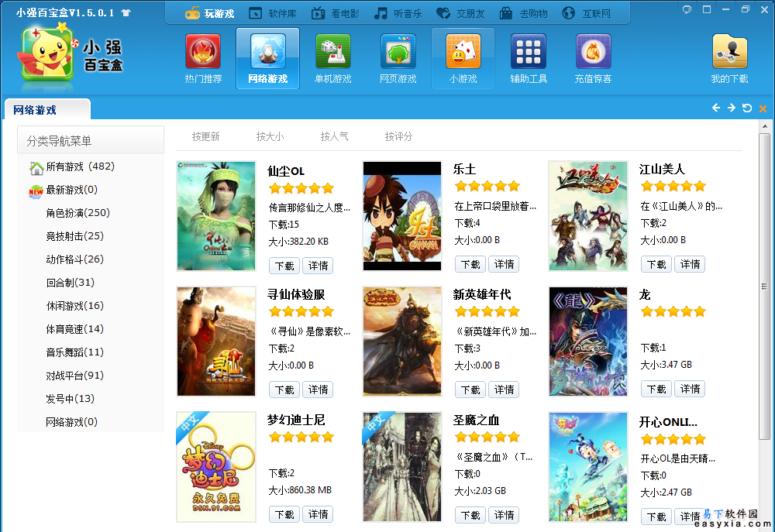Download 圣魔之血 with 下载 button
Image resolution: width=775 pixels, height=532 pixels.
pyautogui.click(x=470, y=515)
